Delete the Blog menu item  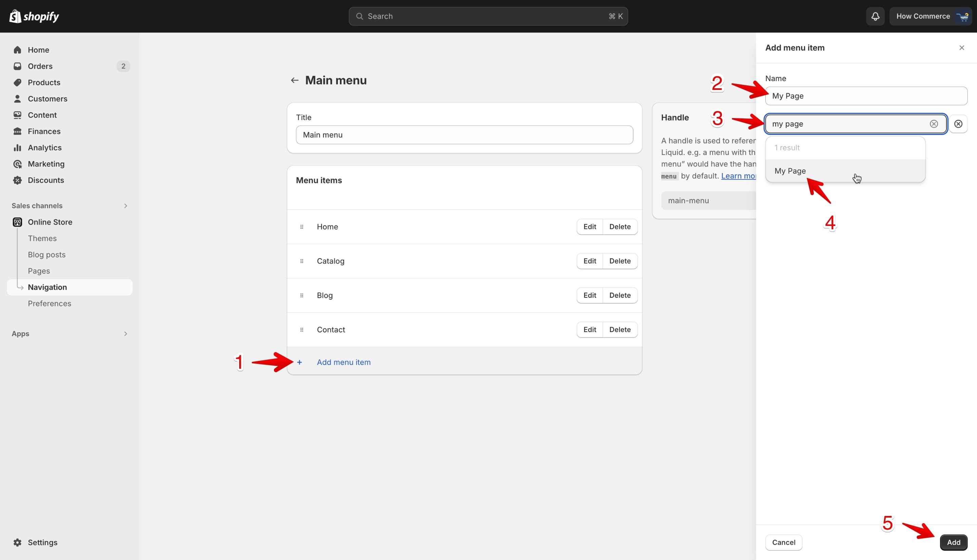point(620,295)
